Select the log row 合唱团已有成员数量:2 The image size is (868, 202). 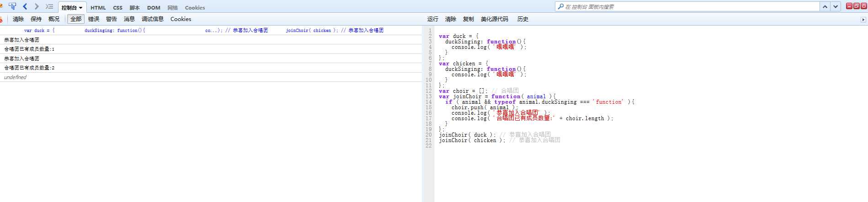(211, 68)
